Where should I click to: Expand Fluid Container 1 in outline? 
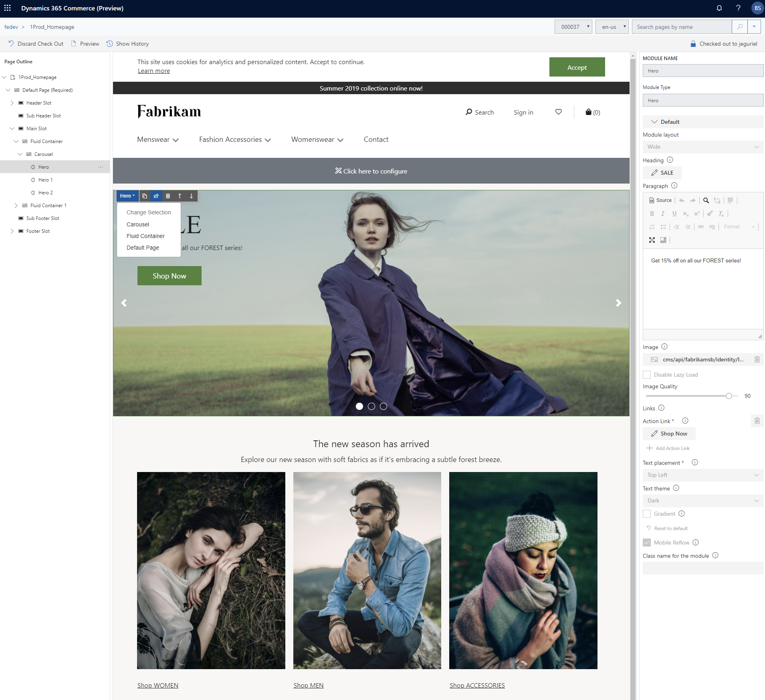(x=16, y=206)
